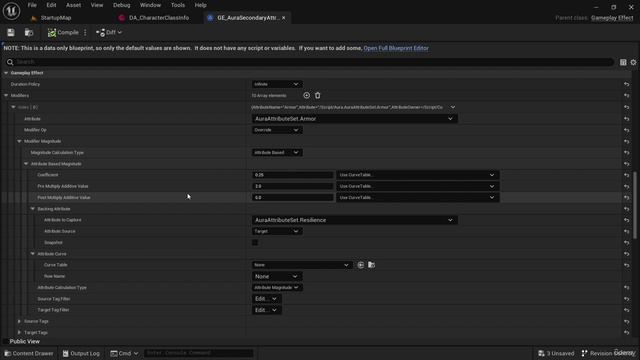Open details view settings gear
This screenshot has width=640, height=360.
[x=633, y=62]
